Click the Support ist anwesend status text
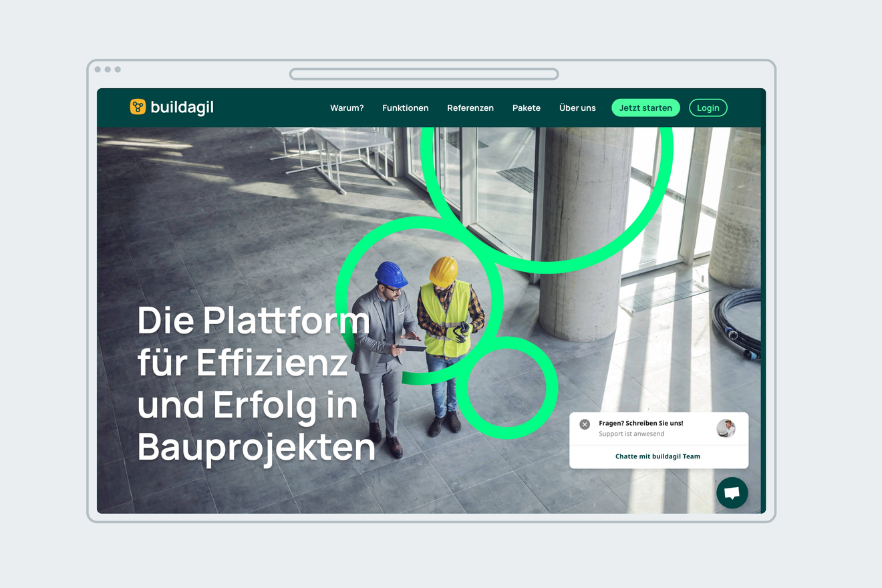The width and height of the screenshot is (882, 588). (x=631, y=434)
